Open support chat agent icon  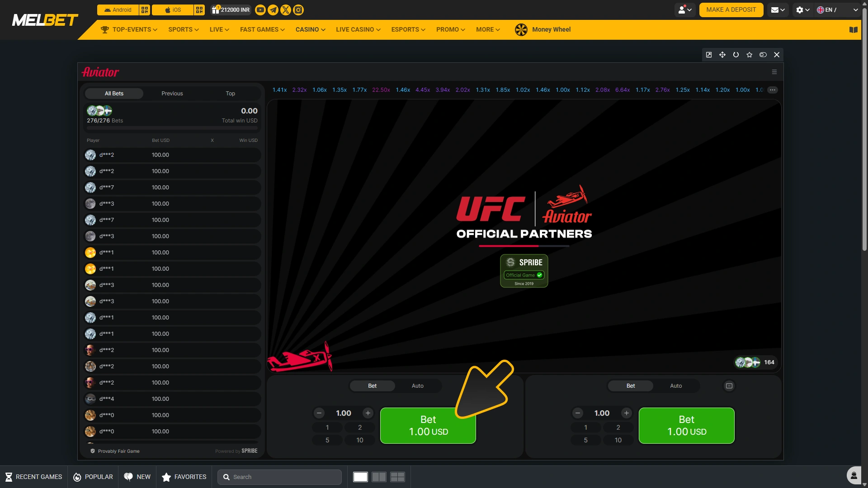point(854,475)
